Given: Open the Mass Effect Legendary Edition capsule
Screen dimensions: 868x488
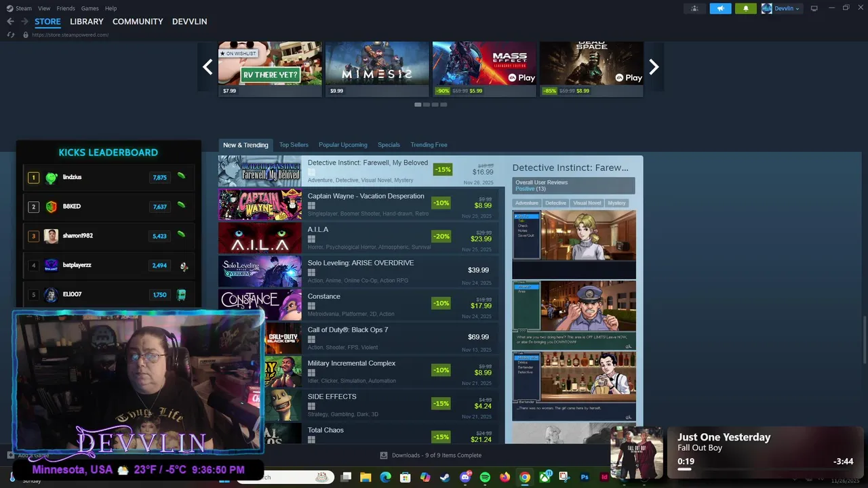Looking at the screenshot, I should pyautogui.click(x=485, y=68).
